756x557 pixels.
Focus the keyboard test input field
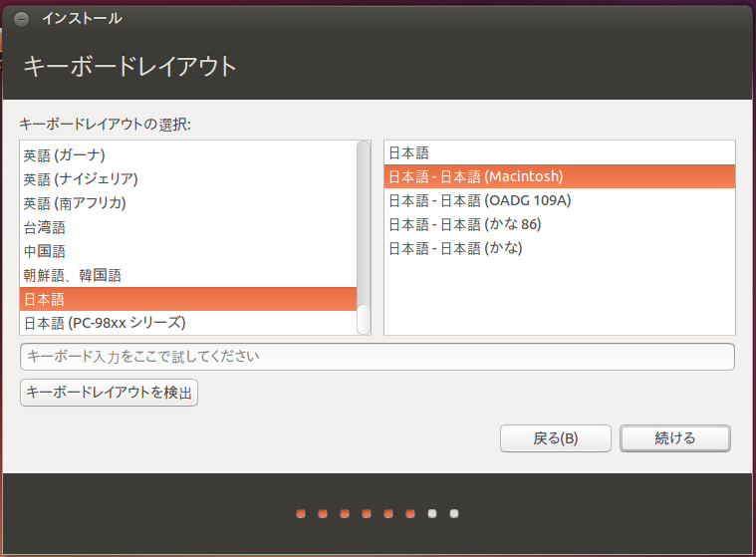[x=378, y=357]
